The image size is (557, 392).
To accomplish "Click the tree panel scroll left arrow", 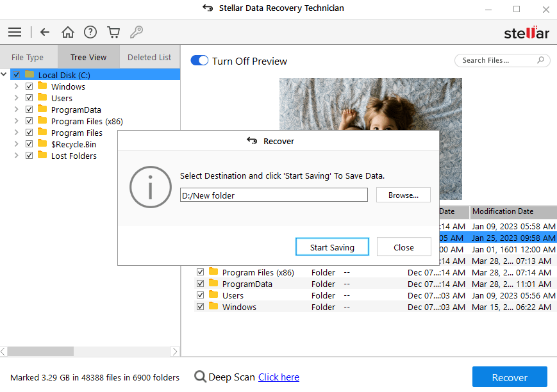I will pos(3,352).
